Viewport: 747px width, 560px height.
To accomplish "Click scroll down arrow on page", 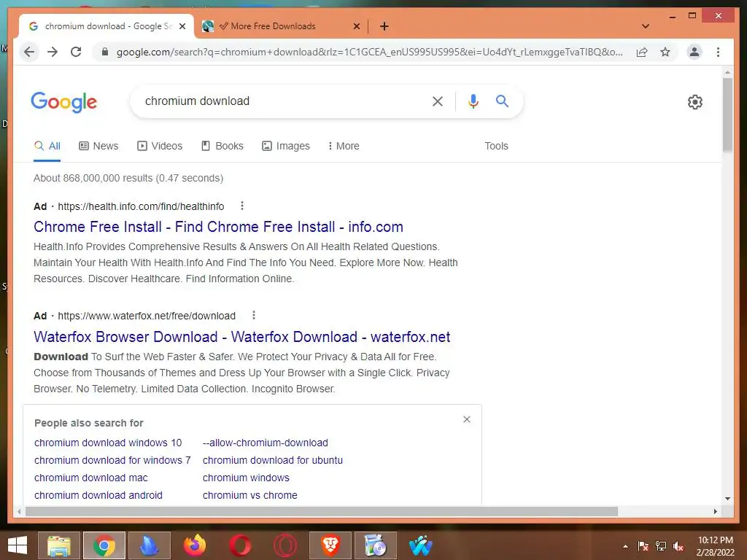I will 727,499.
